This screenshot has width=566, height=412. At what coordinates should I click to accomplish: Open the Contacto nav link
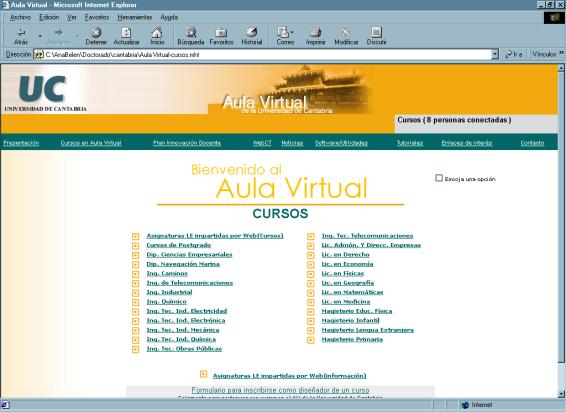532,143
